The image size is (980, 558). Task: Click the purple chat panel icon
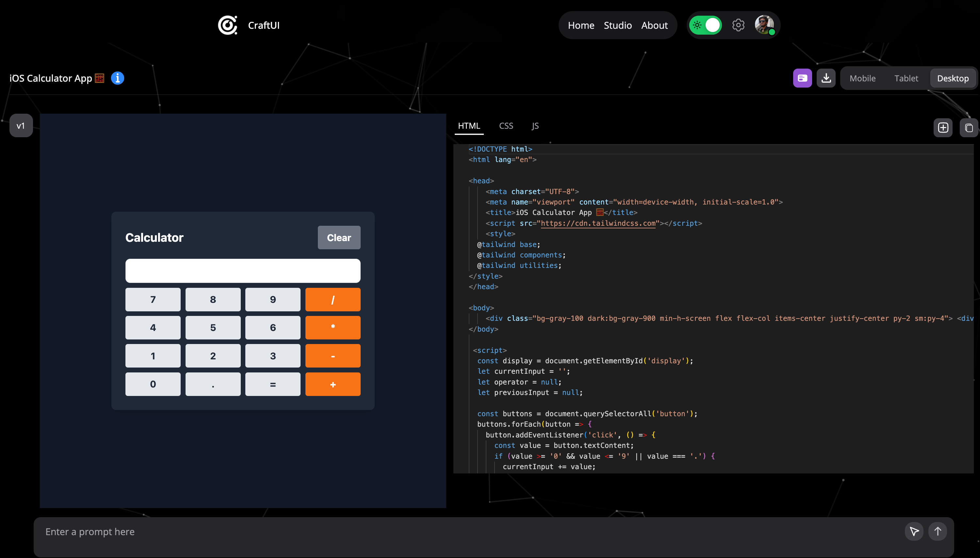point(802,78)
